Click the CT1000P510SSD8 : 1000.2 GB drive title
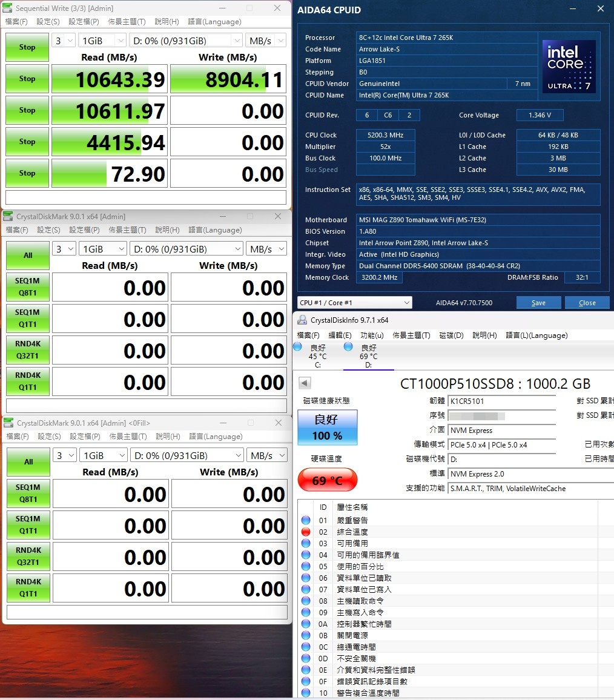This screenshot has height=700, width=614. click(x=495, y=383)
